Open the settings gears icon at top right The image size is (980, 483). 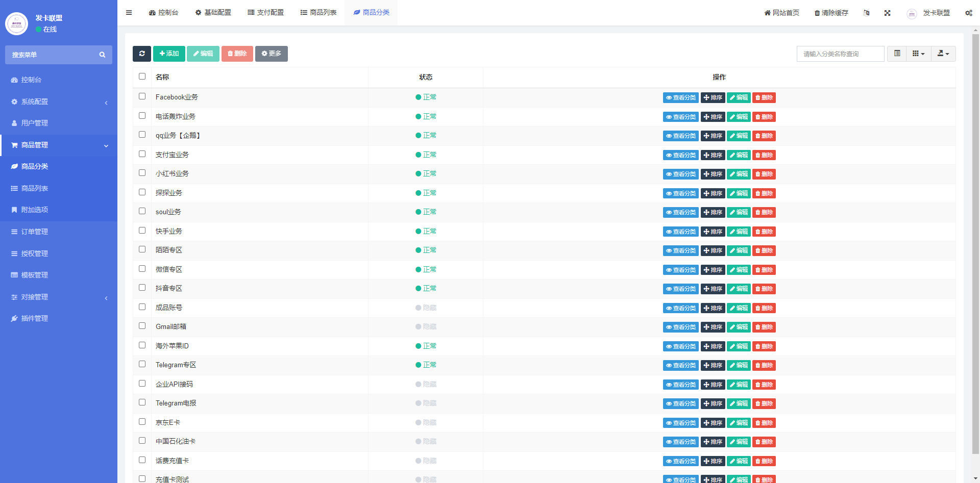click(968, 13)
